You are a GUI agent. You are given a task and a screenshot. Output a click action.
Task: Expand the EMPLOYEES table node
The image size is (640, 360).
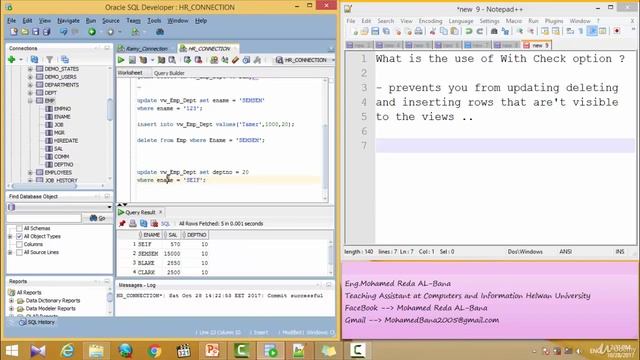(x=30, y=173)
